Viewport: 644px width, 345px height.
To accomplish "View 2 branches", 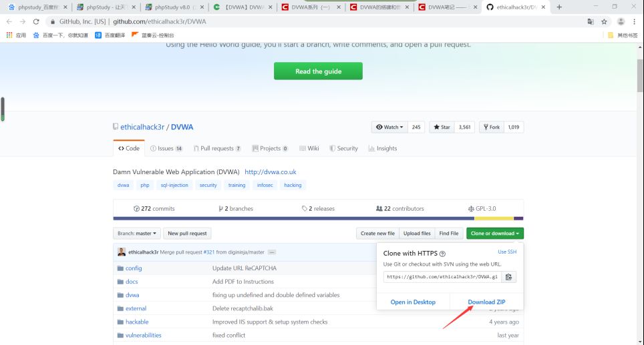I will click(236, 209).
